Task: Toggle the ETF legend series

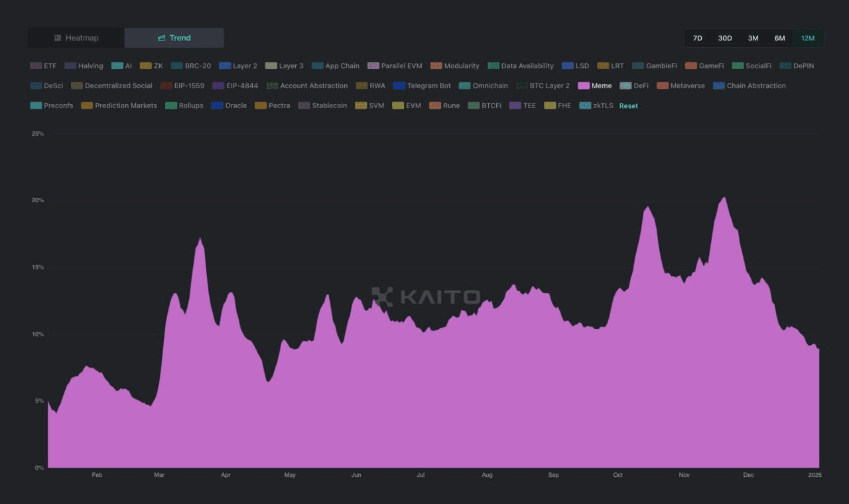Action: [44, 66]
